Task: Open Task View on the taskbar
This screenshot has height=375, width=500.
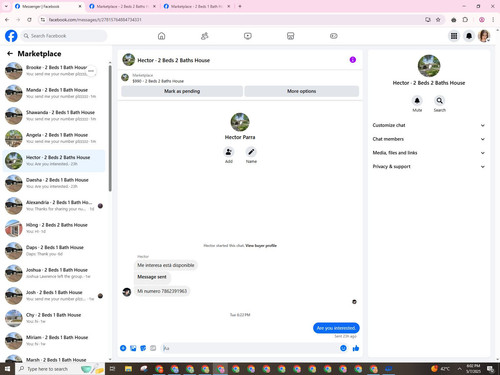Action: (113, 369)
